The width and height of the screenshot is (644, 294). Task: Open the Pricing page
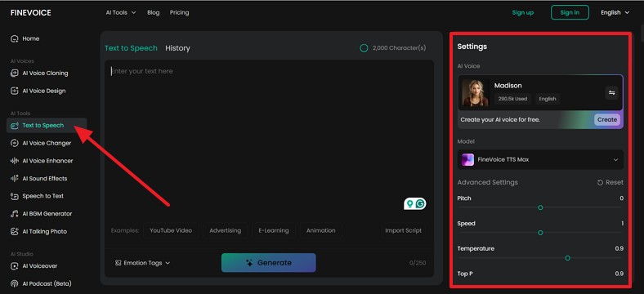(180, 13)
